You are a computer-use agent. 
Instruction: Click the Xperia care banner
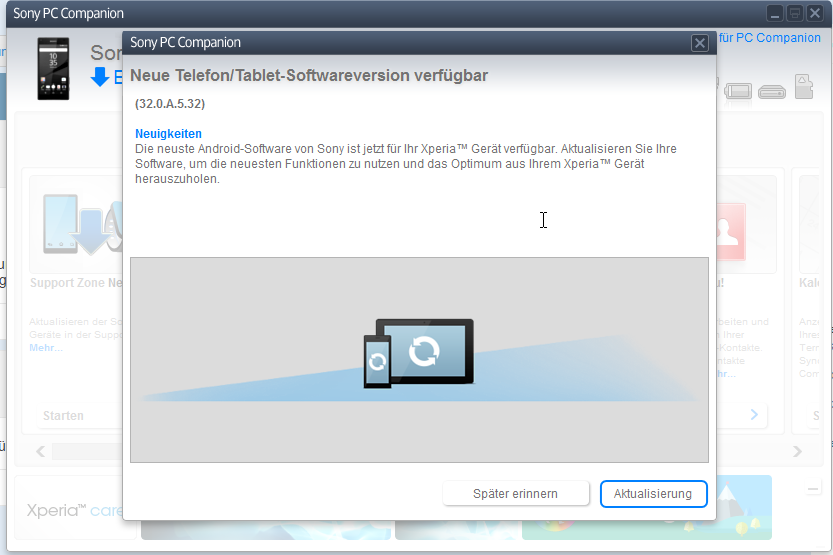click(x=74, y=510)
